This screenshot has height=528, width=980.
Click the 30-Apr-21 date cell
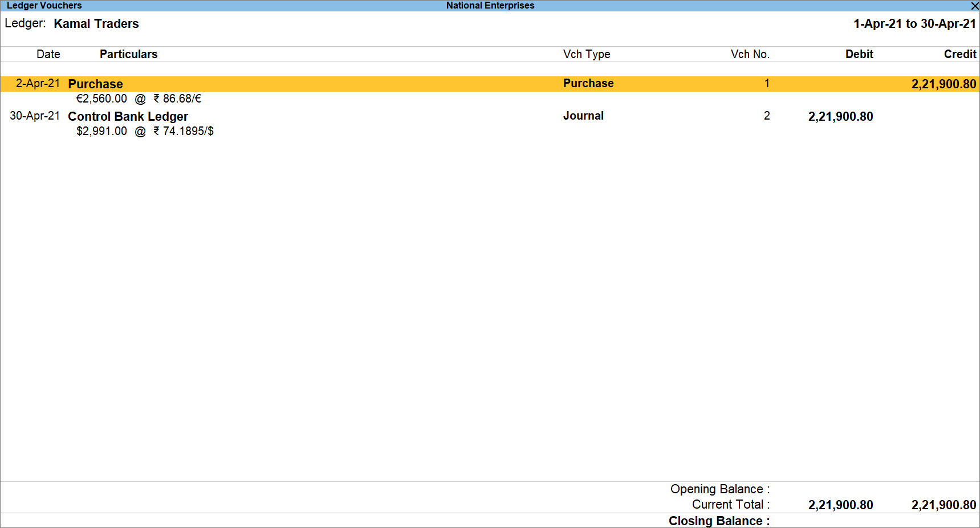point(35,116)
